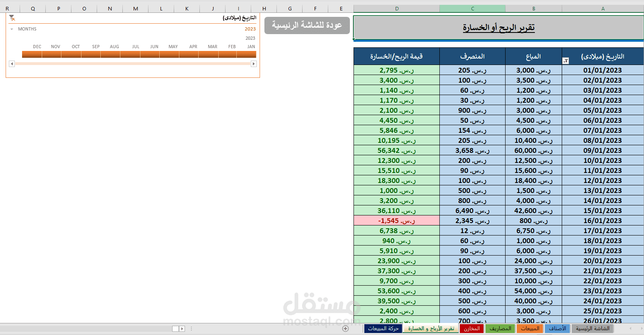Click the تقرير الربح أو الخسارة title cell
The image size is (644, 335).
click(498, 27)
